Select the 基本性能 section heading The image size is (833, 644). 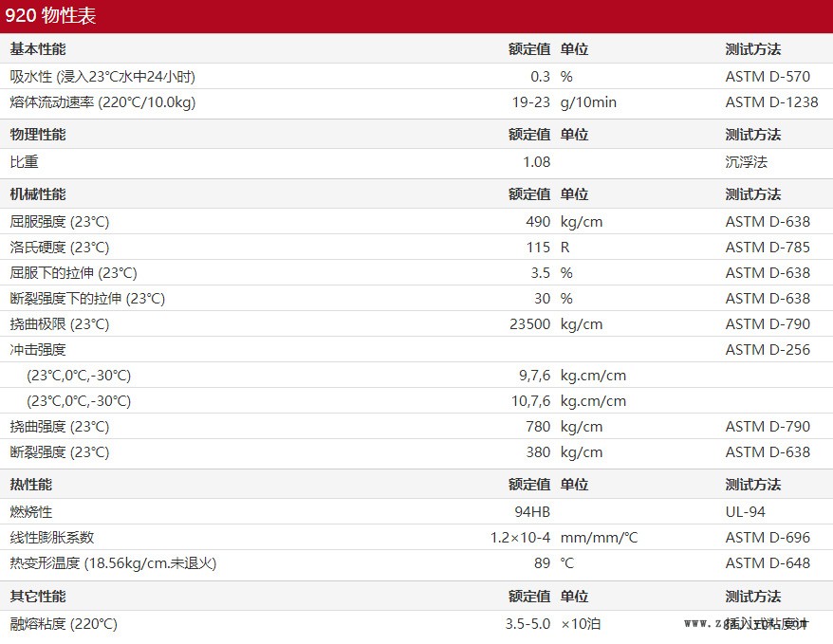(38, 49)
